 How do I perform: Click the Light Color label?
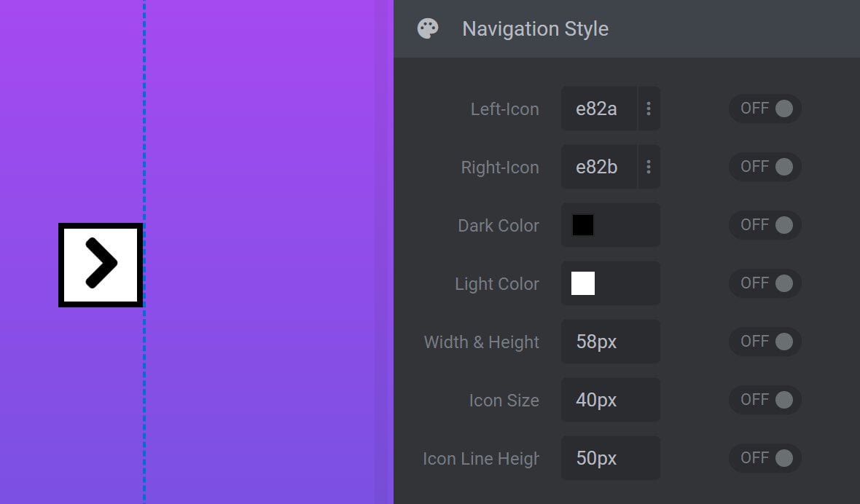pyautogui.click(x=497, y=284)
